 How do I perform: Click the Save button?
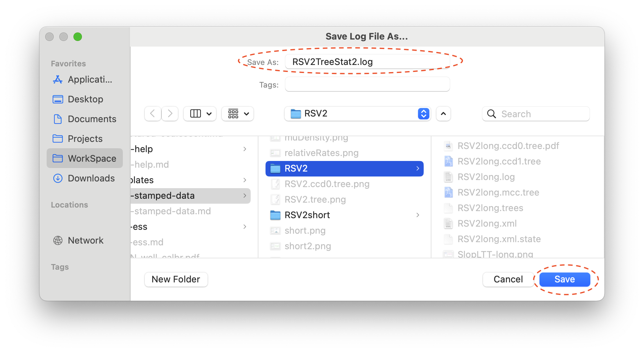tap(565, 279)
